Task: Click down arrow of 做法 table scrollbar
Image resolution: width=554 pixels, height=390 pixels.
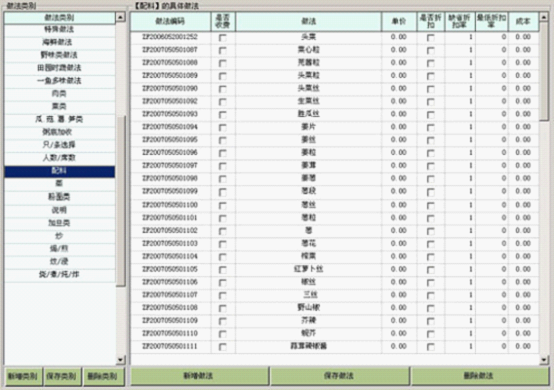Action: pos(544,360)
